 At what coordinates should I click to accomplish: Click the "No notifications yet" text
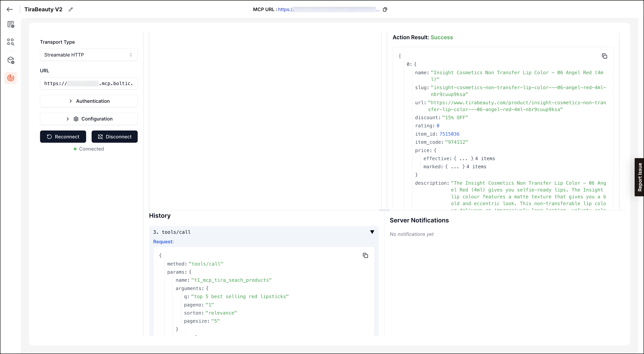click(412, 234)
